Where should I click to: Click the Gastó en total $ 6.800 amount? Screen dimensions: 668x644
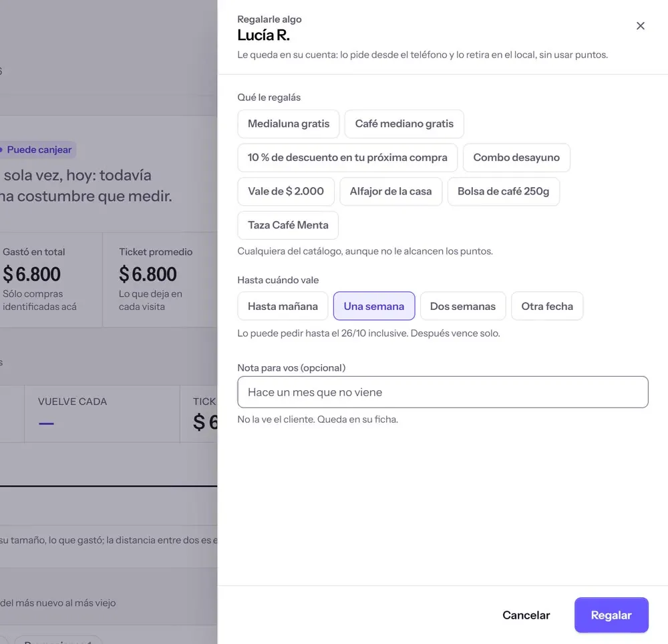click(32, 274)
